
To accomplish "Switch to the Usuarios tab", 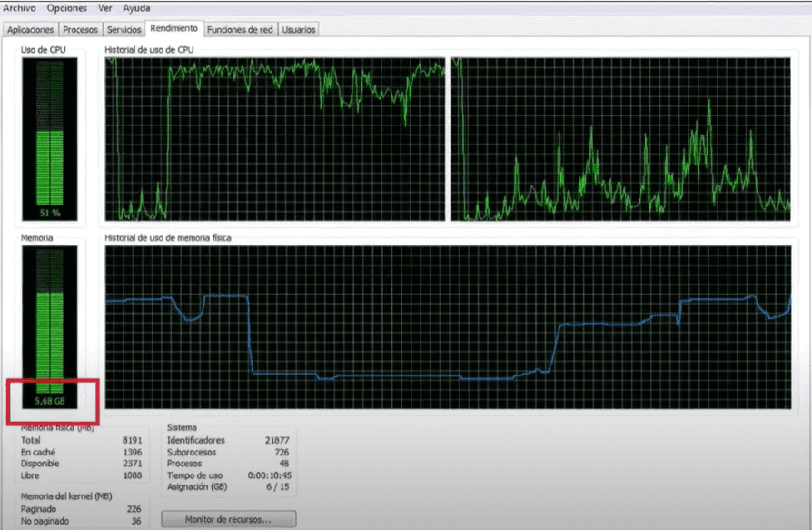I will coord(299,30).
